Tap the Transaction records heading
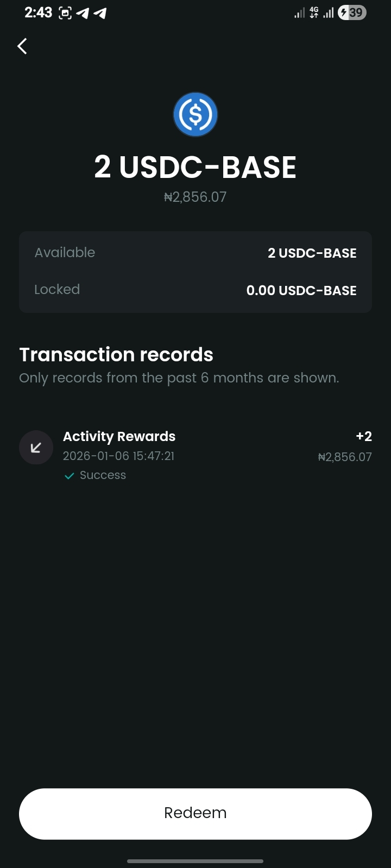 point(116,355)
